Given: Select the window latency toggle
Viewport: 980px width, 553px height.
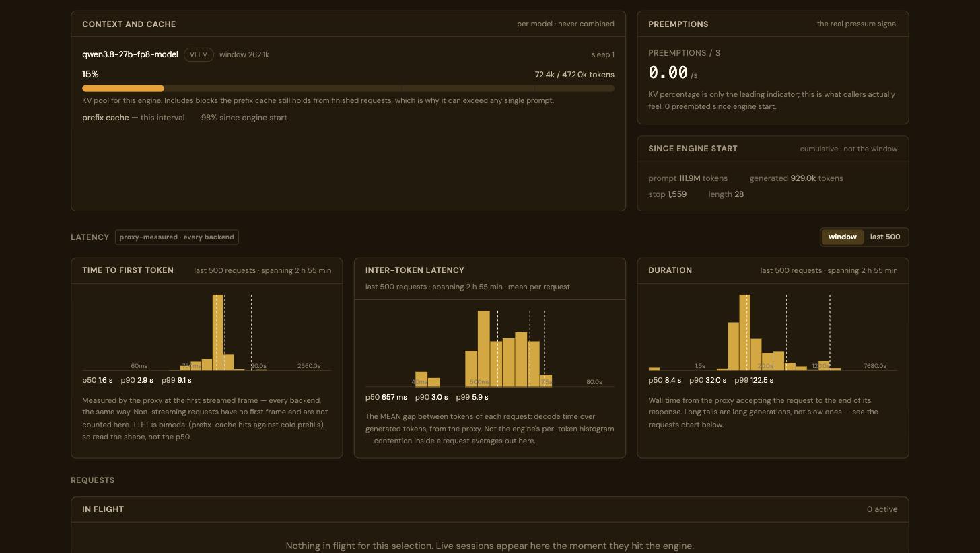Looking at the screenshot, I should click(842, 237).
